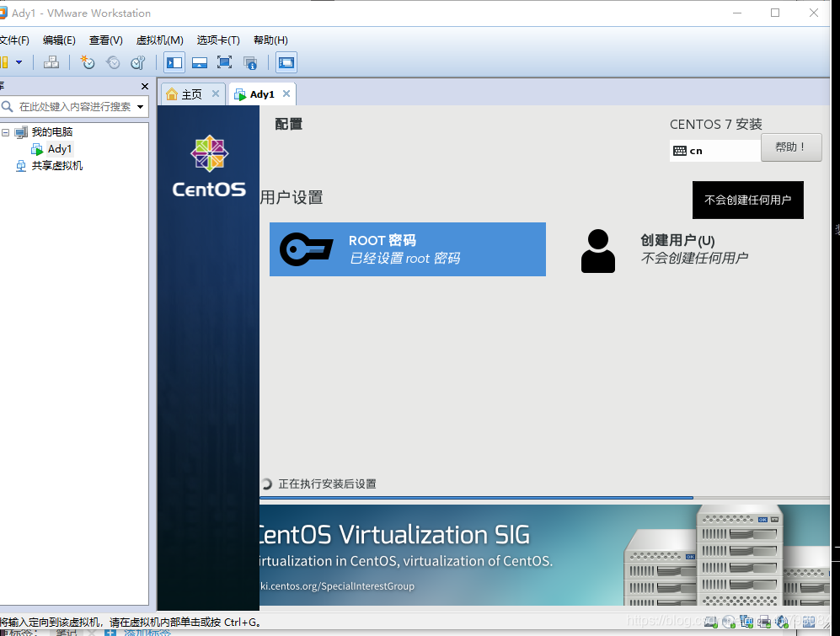840x636 pixels.
Task: Toggle the library sidebar view icon
Action: click(174, 62)
